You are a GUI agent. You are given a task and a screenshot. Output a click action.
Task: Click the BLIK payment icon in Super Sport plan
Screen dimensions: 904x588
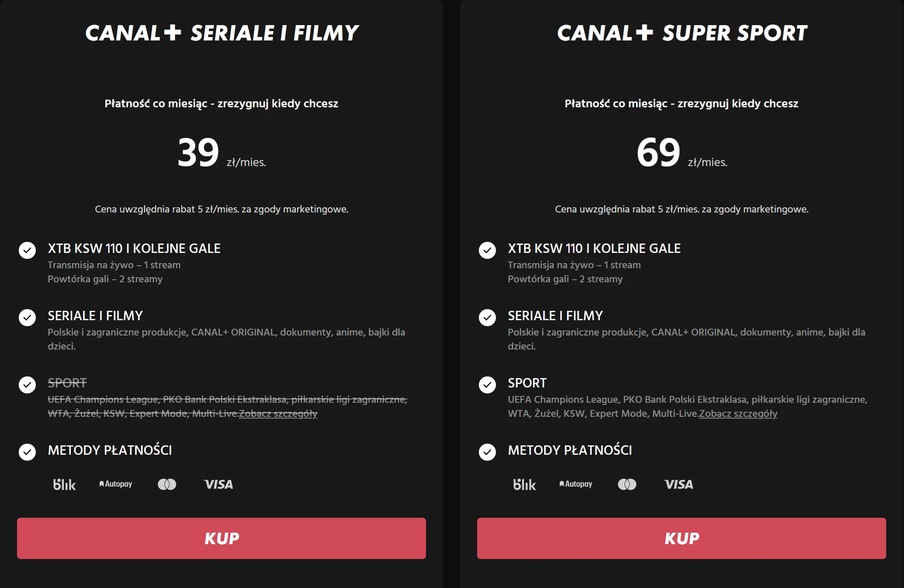point(524,485)
